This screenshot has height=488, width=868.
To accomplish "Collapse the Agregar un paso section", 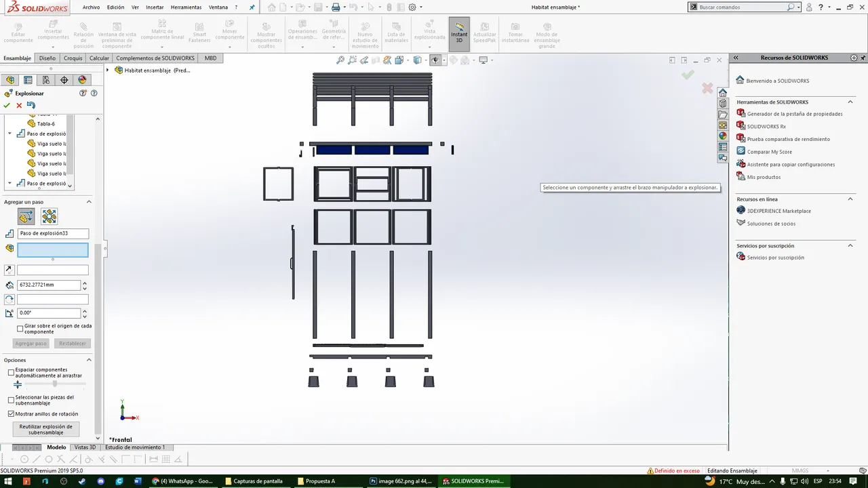I will point(89,201).
